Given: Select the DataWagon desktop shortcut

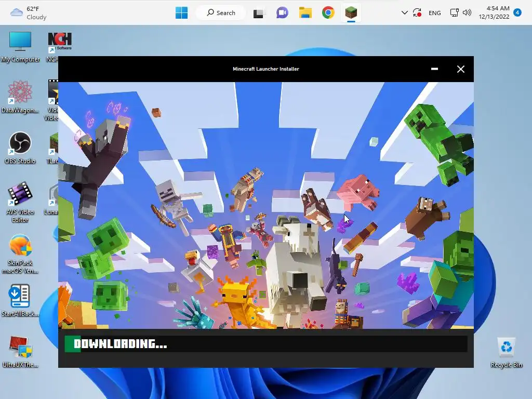Looking at the screenshot, I should [20, 97].
